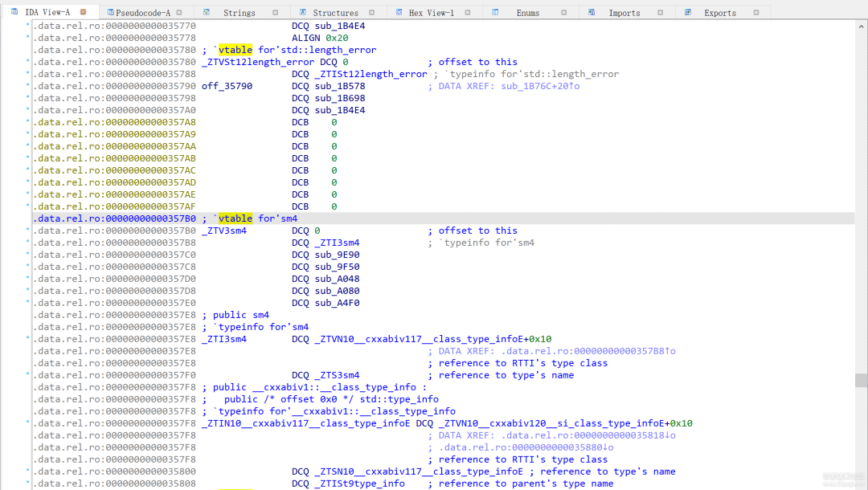
Task: Switch to the Pseudocode-A tab
Action: (143, 13)
